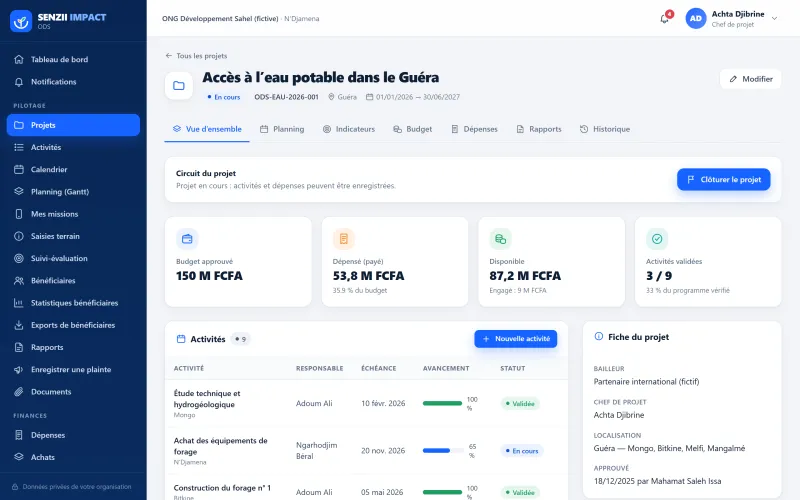Click the sidebar Rapports document icon
Image resolution: width=800 pixels, height=500 pixels.
(19, 347)
